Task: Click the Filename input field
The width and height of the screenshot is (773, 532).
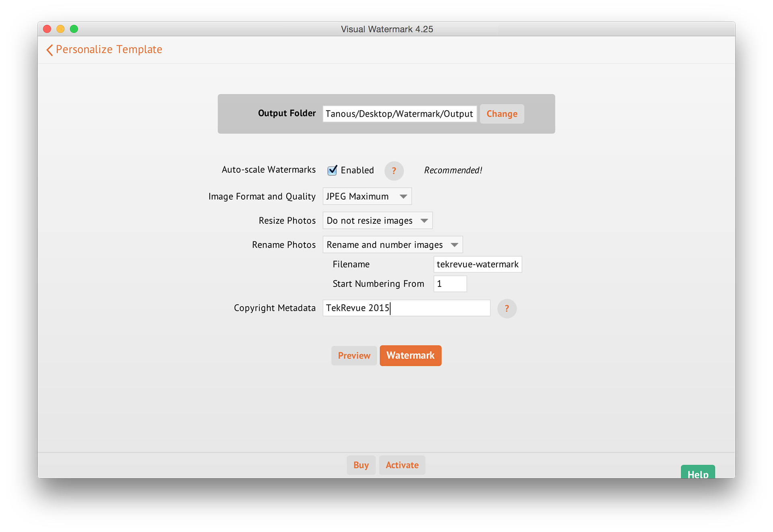Action: click(477, 264)
